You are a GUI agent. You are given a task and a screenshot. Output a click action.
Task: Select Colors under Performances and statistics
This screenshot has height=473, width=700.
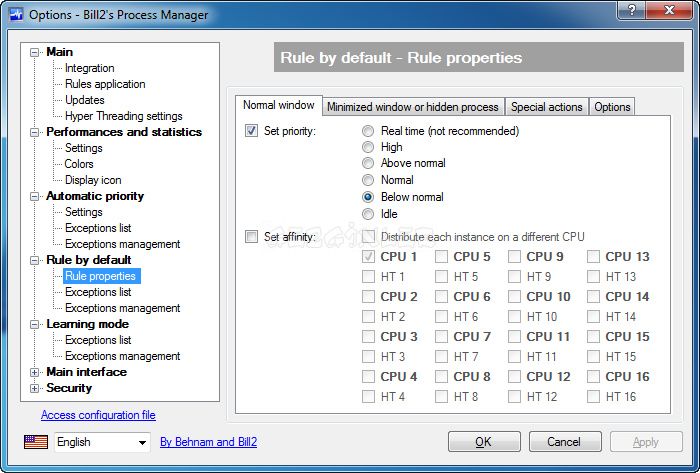pyautogui.click(x=79, y=164)
